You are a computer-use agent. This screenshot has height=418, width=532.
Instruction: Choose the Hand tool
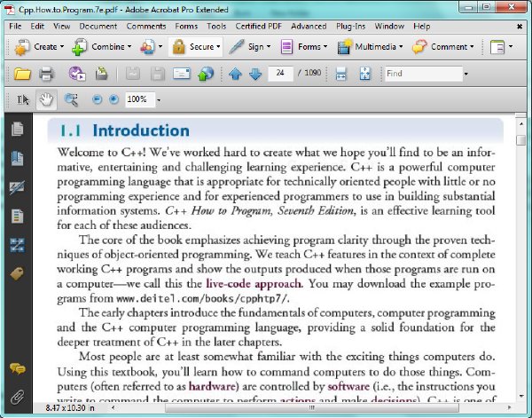46,99
